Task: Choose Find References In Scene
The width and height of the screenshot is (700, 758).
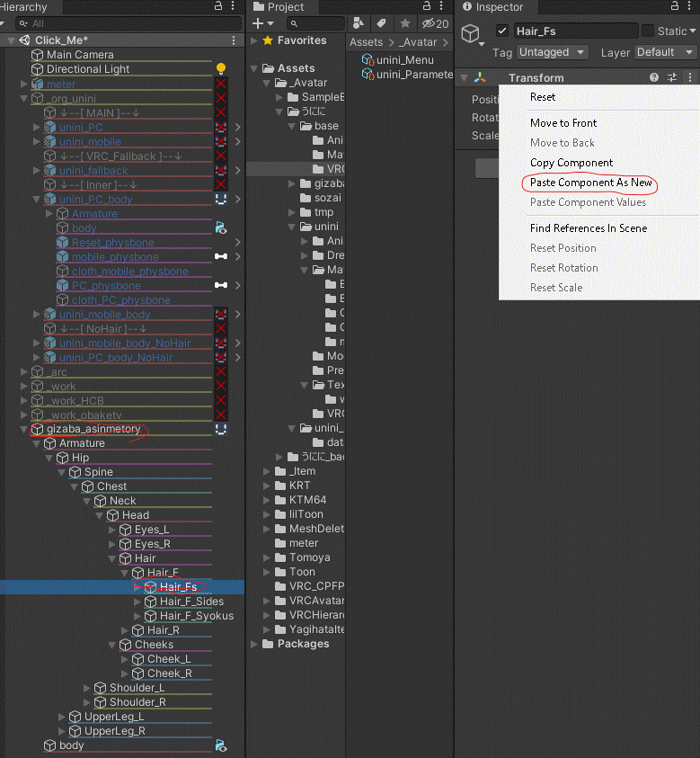Action: 589,227
